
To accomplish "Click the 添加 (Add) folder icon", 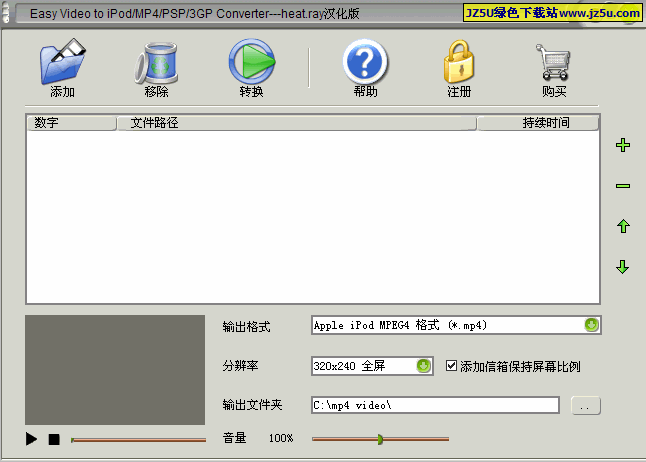I will (x=62, y=61).
